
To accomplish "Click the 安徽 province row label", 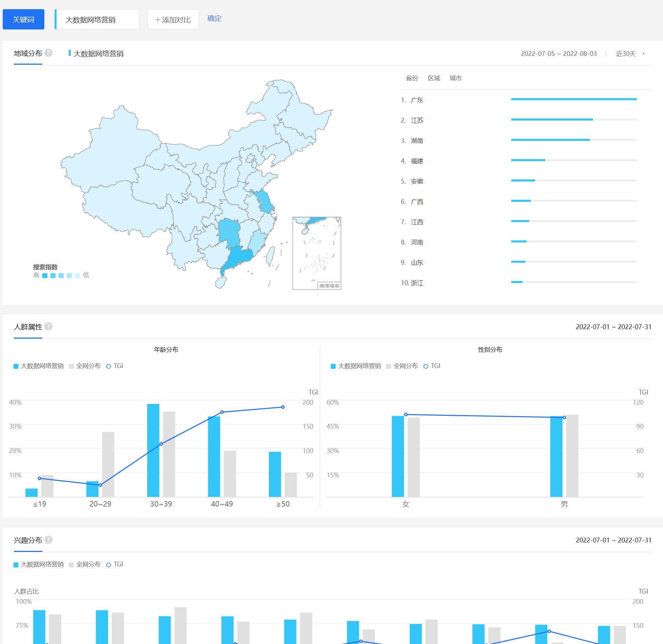I will (417, 181).
